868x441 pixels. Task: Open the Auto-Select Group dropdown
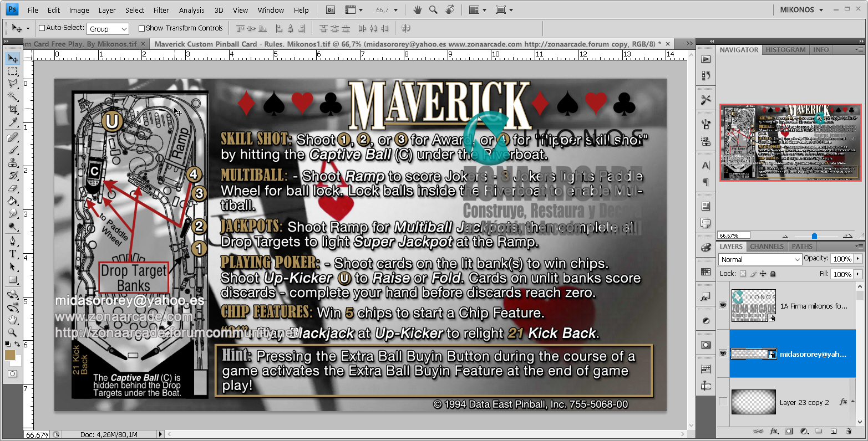(108, 29)
